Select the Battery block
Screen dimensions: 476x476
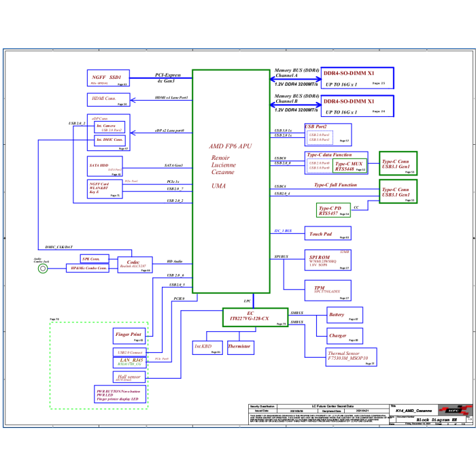345,315
